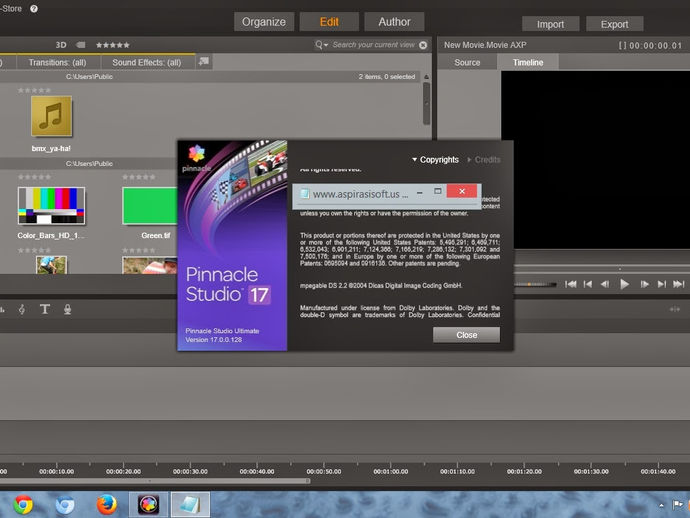Select the Green.tif thumbnail
This screenshot has height=518, width=690.
click(x=150, y=206)
